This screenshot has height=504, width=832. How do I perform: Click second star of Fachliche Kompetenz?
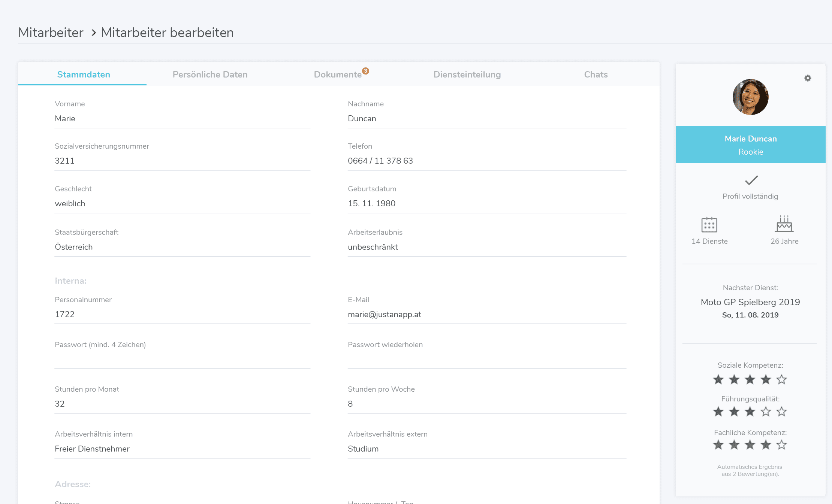click(734, 444)
